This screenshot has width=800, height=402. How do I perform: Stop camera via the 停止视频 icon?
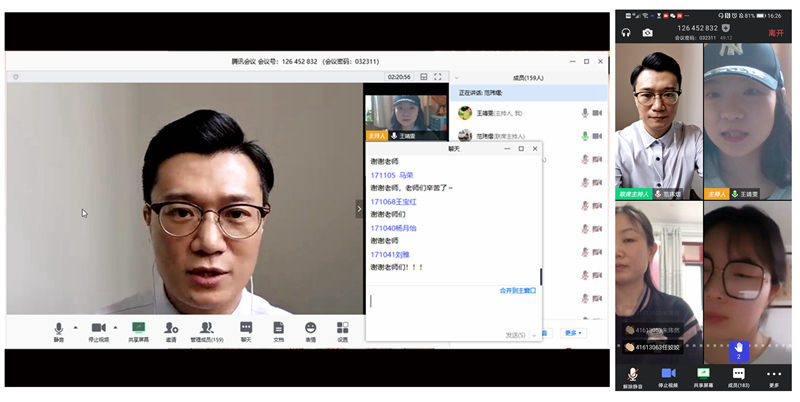tap(98, 328)
